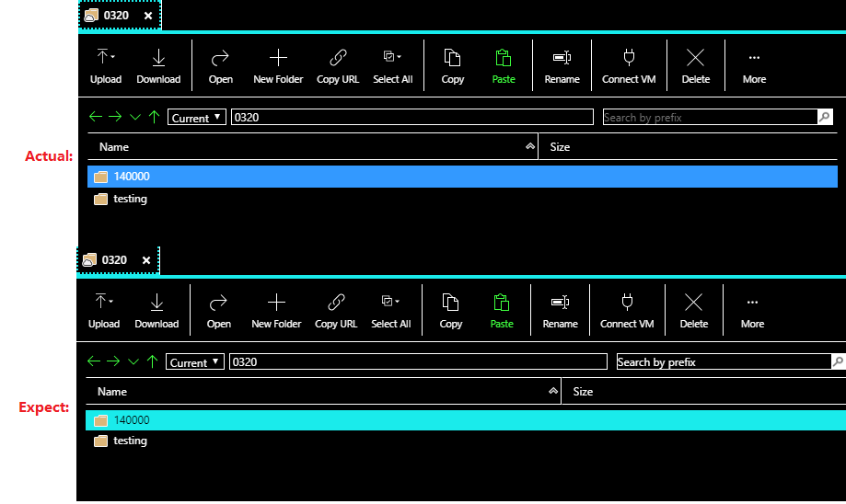Click green Paste in the Expect panel

pyautogui.click(x=501, y=312)
